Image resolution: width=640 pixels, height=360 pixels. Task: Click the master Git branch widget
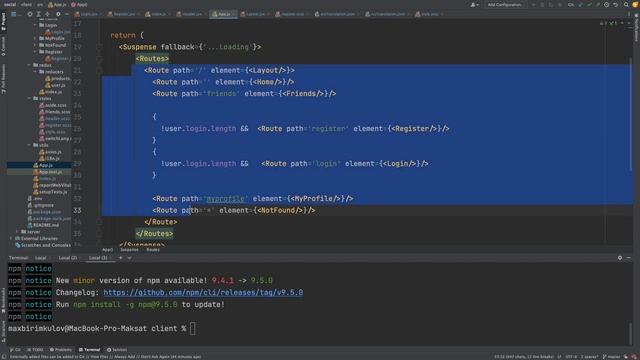[611, 356]
